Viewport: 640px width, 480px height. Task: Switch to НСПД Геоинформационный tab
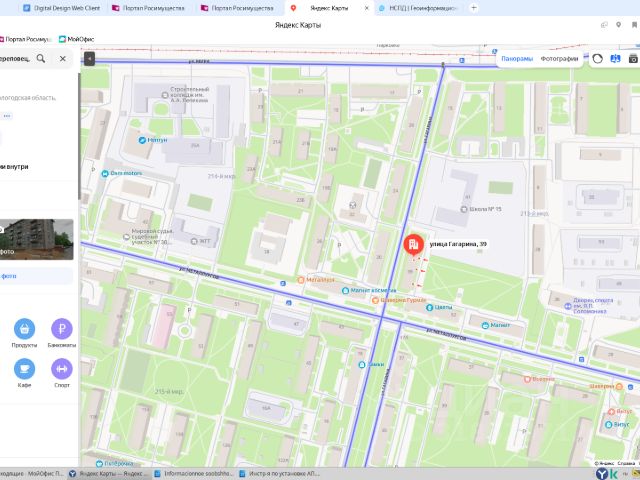[419, 8]
